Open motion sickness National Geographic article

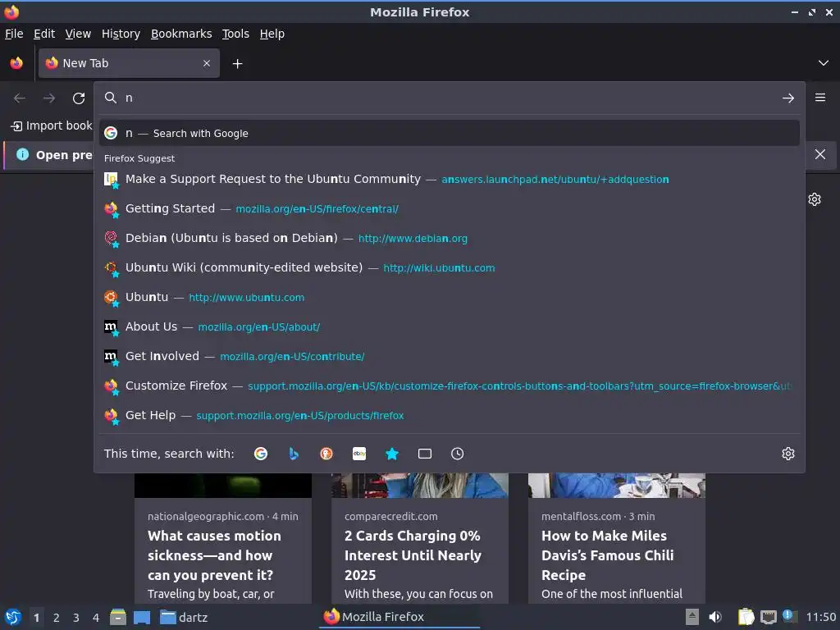coord(214,555)
